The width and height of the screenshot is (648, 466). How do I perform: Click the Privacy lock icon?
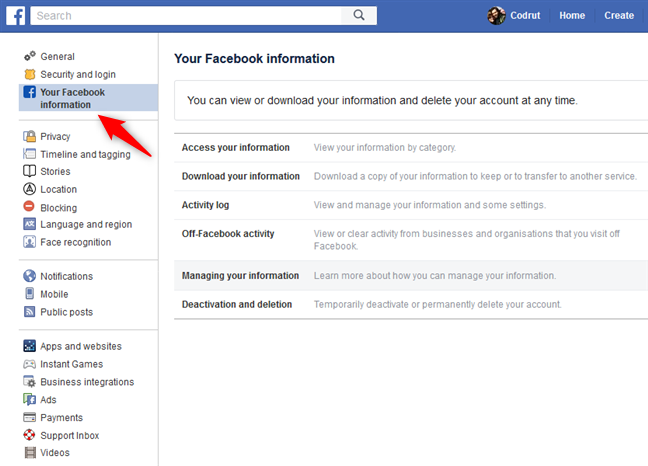[29, 136]
